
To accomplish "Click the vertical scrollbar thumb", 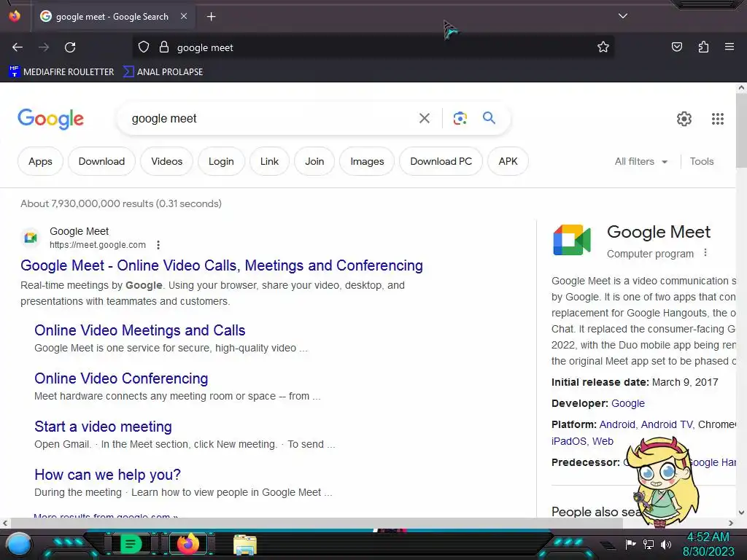I will (741, 130).
